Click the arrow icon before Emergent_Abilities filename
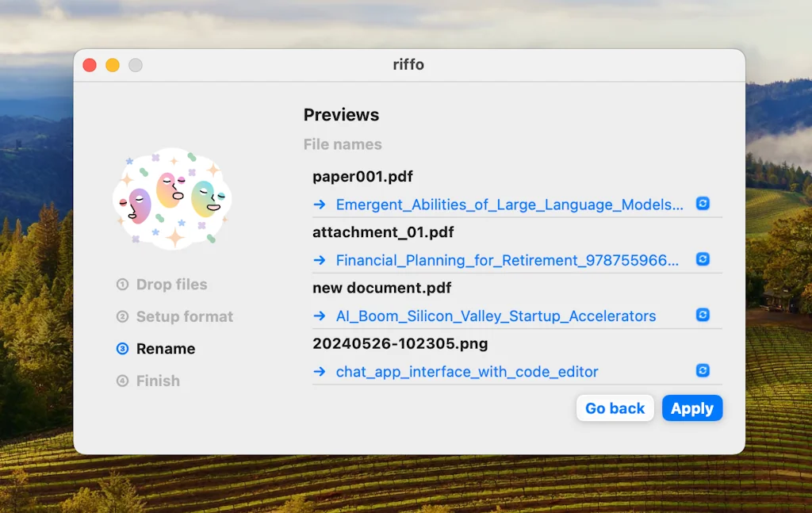 [x=320, y=205]
